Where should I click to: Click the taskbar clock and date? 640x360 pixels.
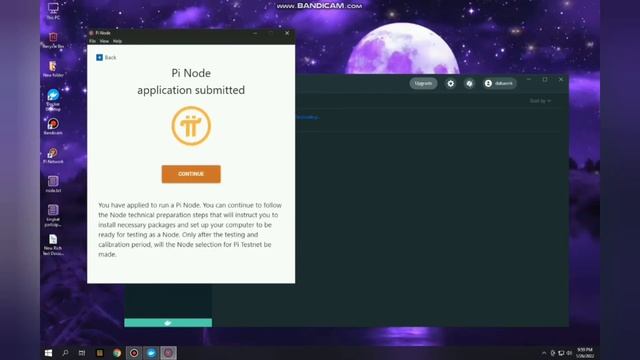[x=585, y=353]
